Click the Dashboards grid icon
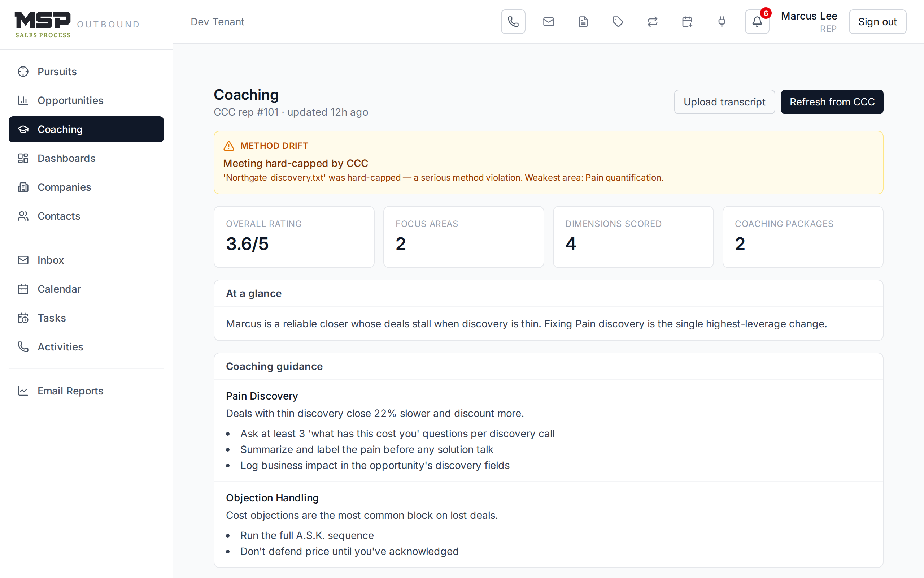 [23, 158]
